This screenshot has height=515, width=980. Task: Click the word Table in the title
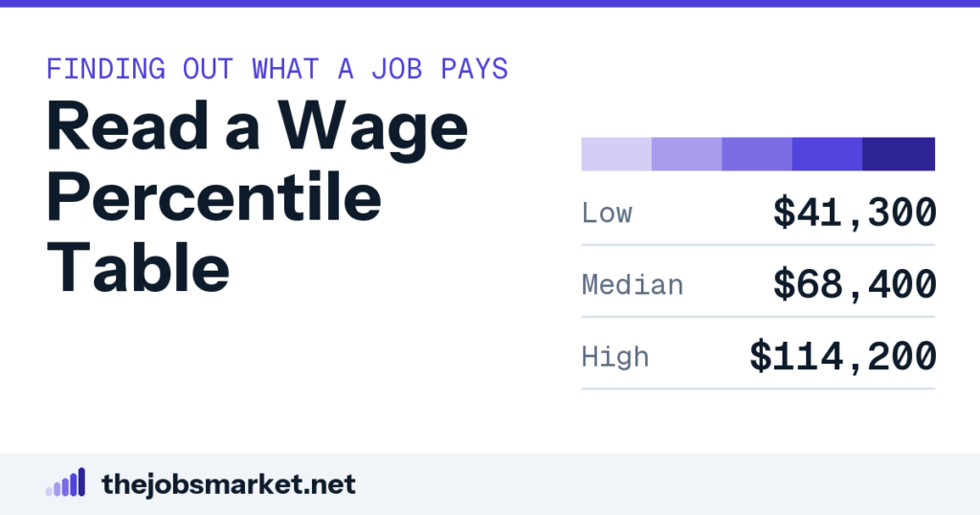(x=138, y=268)
